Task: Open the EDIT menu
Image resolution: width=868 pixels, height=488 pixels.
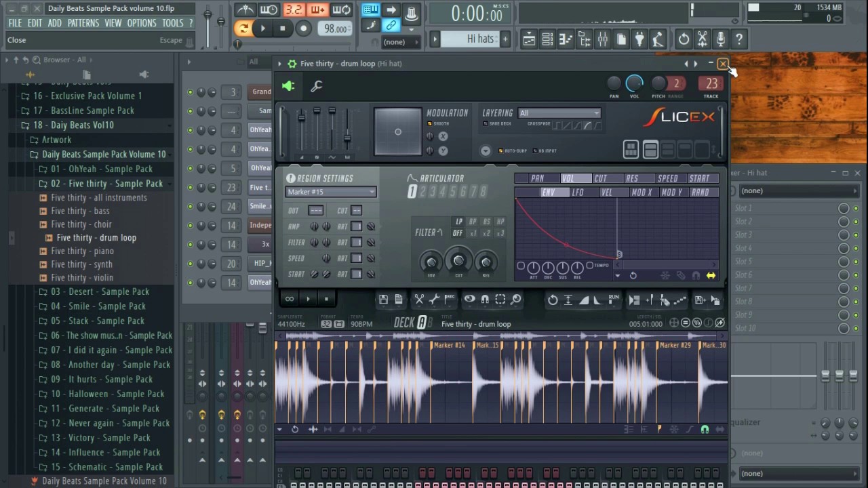Action: click(x=35, y=23)
